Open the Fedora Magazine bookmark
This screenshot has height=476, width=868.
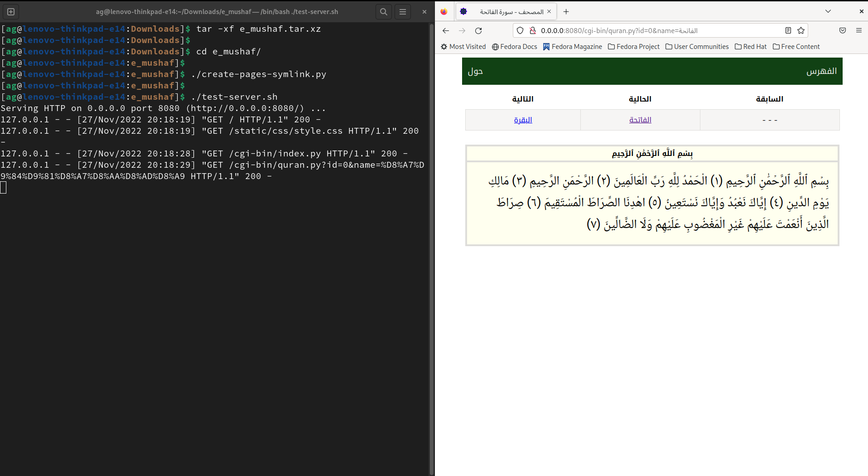[x=572, y=47]
